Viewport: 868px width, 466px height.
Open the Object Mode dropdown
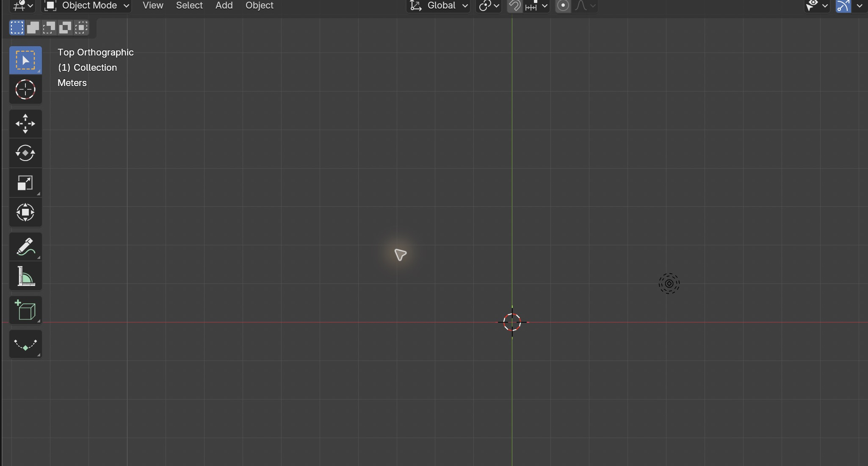point(86,6)
